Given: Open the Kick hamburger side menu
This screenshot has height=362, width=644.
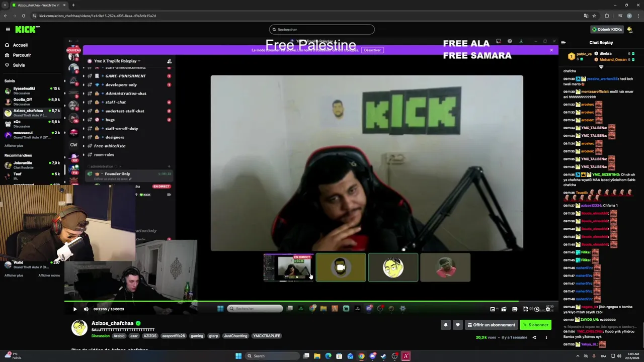Looking at the screenshot, I should point(8,30).
